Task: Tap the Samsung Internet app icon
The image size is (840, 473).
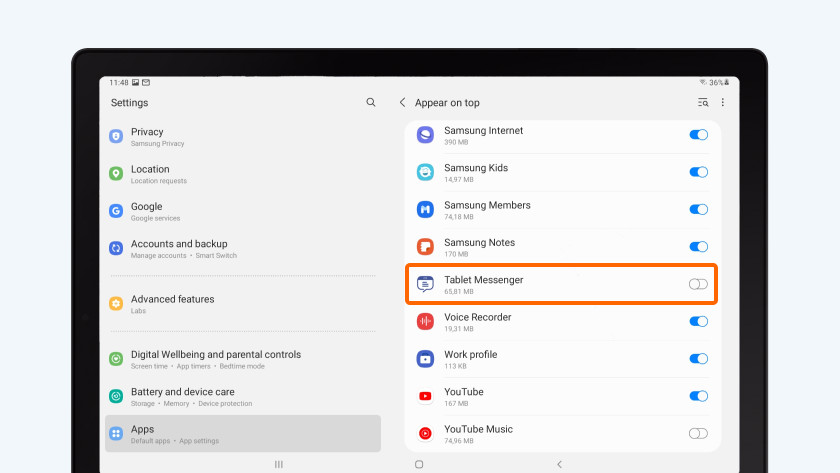Action: (x=425, y=135)
